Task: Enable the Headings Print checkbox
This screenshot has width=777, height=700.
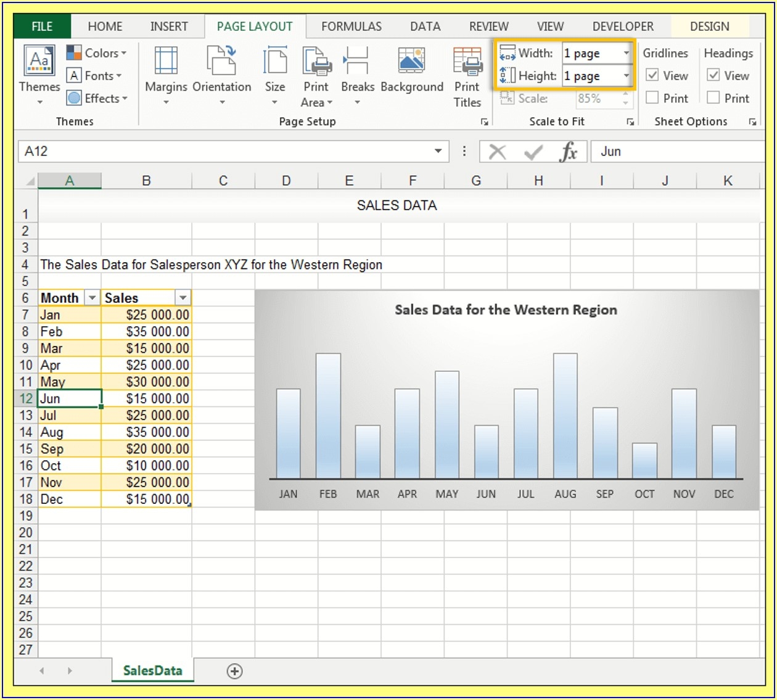Action: [x=713, y=98]
